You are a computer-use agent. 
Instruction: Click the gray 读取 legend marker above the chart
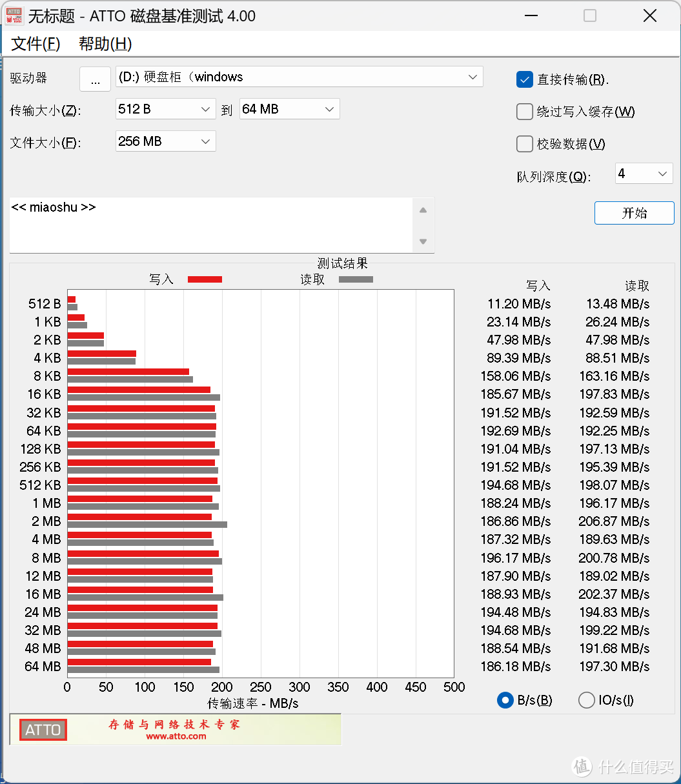click(355, 279)
